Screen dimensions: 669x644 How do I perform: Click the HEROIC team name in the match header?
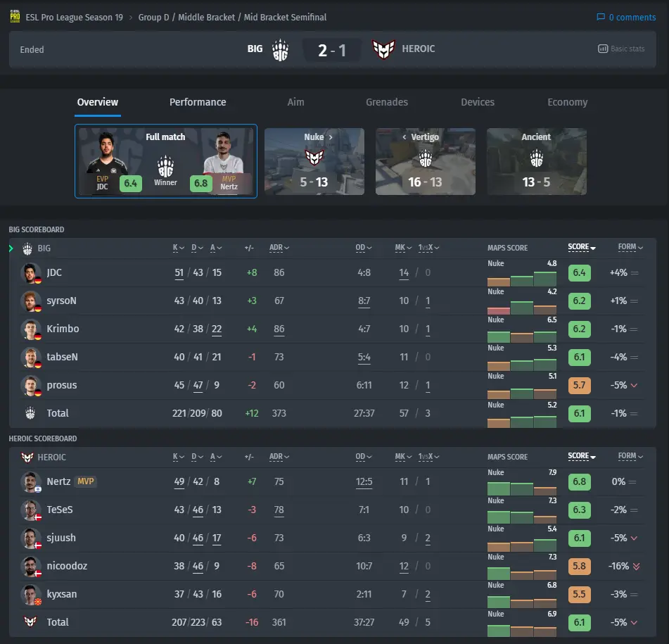click(x=418, y=49)
